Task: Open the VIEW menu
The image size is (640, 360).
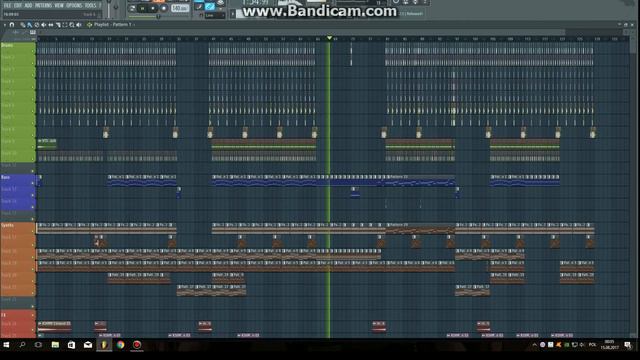Action: 59,5
